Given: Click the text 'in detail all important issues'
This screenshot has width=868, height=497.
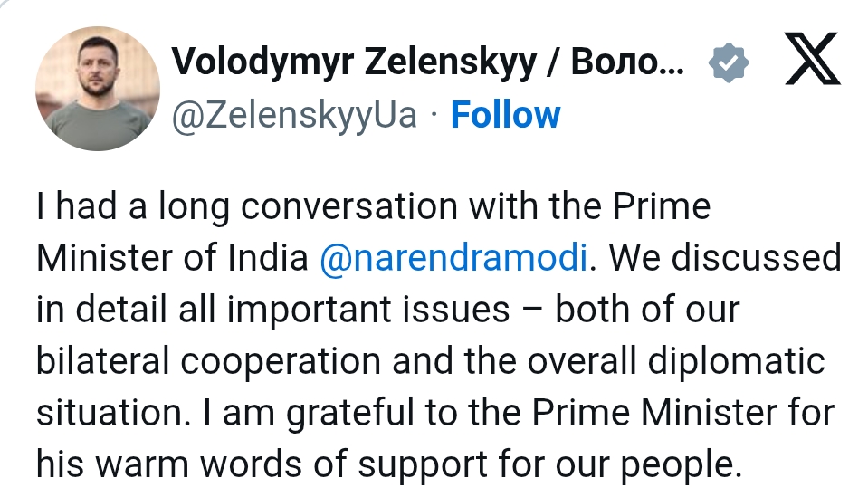Looking at the screenshot, I should point(272,310).
